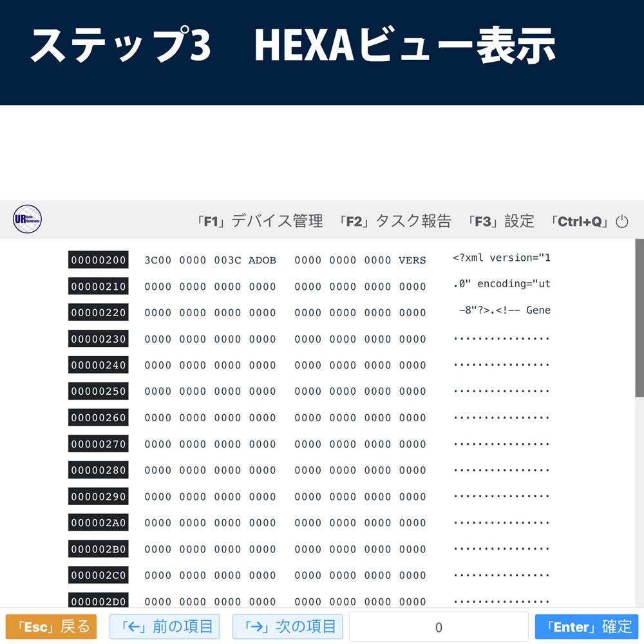
Task: Select address row 000002A0
Action: [99, 523]
